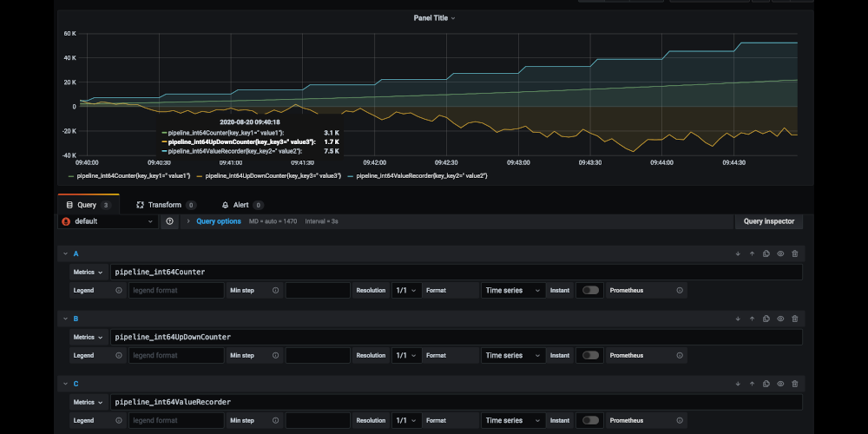The width and height of the screenshot is (868, 434).
Task: Open Format Time series dropdown in query A
Action: tap(513, 290)
